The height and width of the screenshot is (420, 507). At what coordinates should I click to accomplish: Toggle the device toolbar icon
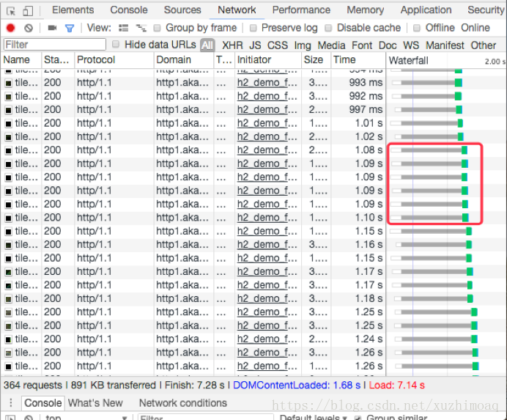click(x=28, y=11)
